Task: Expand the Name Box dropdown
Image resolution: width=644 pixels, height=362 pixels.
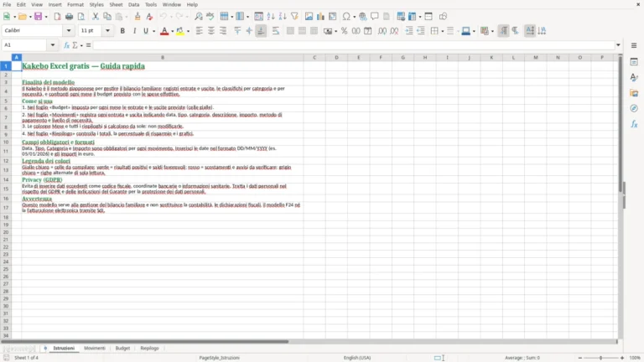Action: click(x=53, y=45)
